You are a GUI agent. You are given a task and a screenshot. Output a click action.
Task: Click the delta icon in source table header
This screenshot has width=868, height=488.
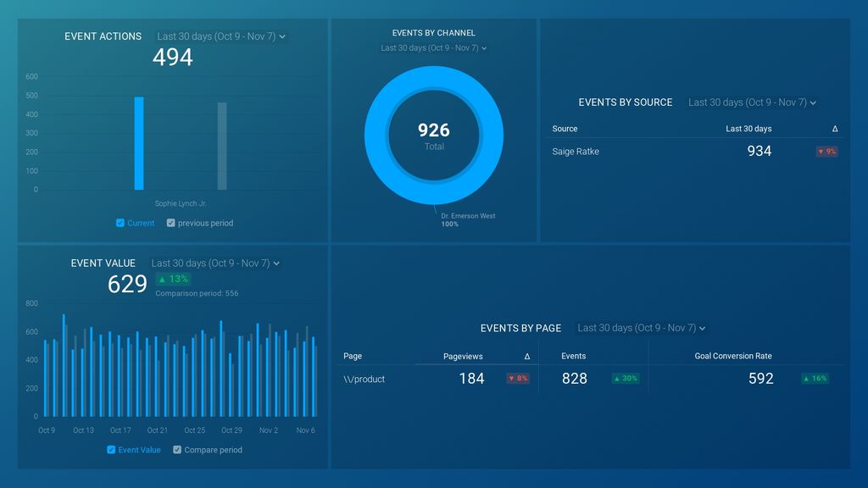pyautogui.click(x=835, y=129)
